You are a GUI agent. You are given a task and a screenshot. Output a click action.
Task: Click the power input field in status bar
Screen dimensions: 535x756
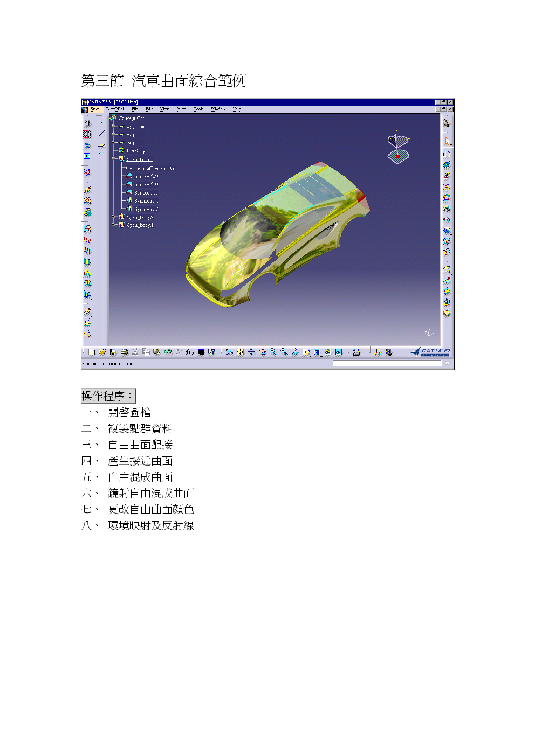387,364
